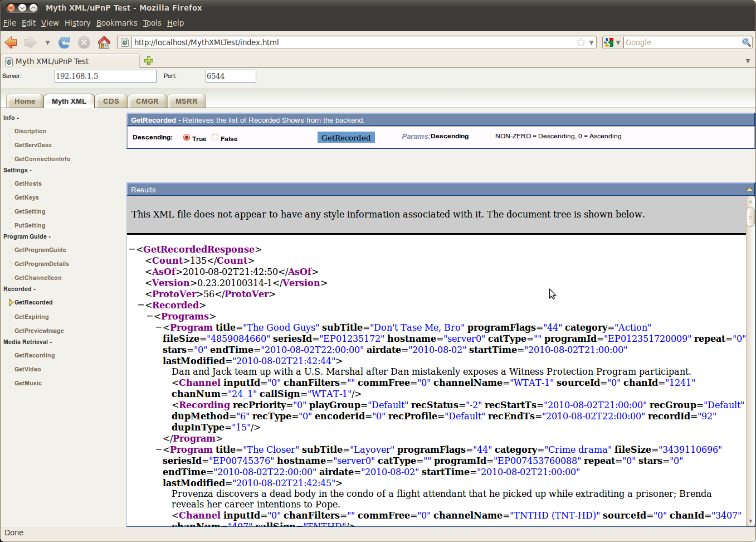Open the GetConnectionInfo sidebar link
This screenshot has height=542, width=756.
coord(42,159)
